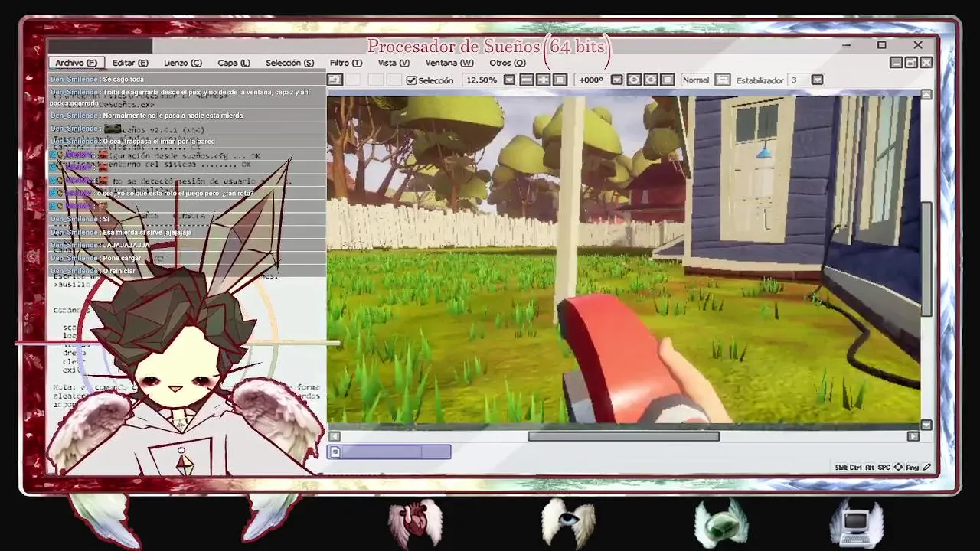Screen dimensions: 980x551
Task: Click the zoom out icon after zoom dropdown
Action: click(x=527, y=80)
